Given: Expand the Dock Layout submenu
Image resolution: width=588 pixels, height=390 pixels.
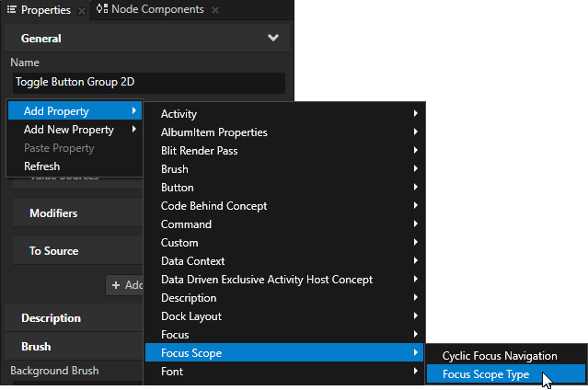Looking at the screenshot, I should point(284,315).
